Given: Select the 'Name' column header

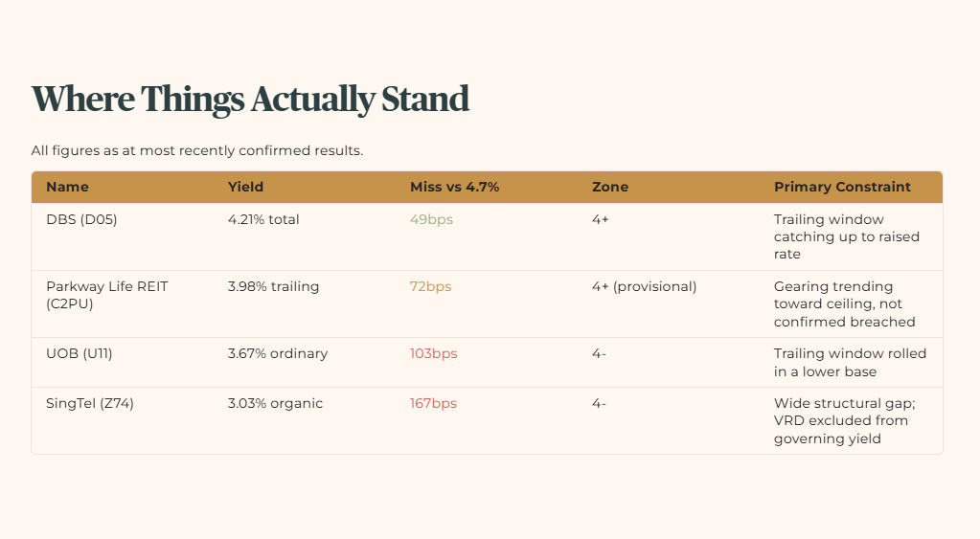Looking at the screenshot, I should pyautogui.click(x=67, y=187).
